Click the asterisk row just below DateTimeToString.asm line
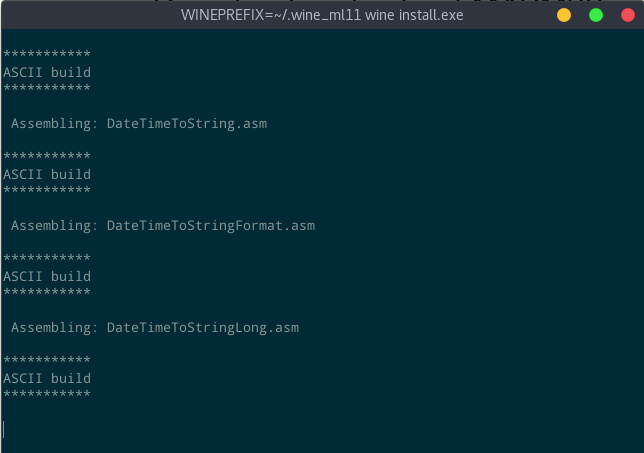Image resolution: width=644 pixels, height=453 pixels. [47, 156]
